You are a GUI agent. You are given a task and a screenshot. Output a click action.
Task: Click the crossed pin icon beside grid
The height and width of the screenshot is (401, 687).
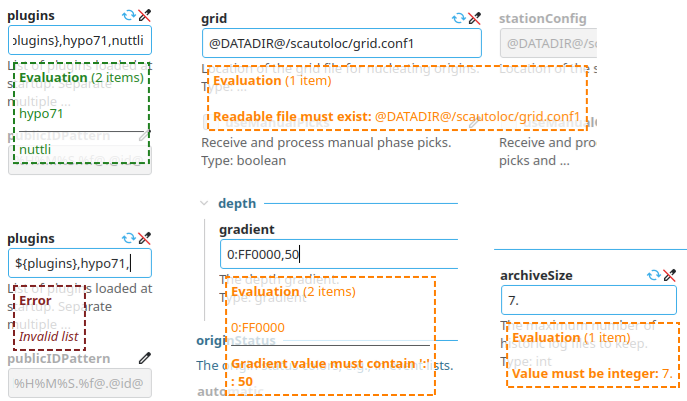475,18
